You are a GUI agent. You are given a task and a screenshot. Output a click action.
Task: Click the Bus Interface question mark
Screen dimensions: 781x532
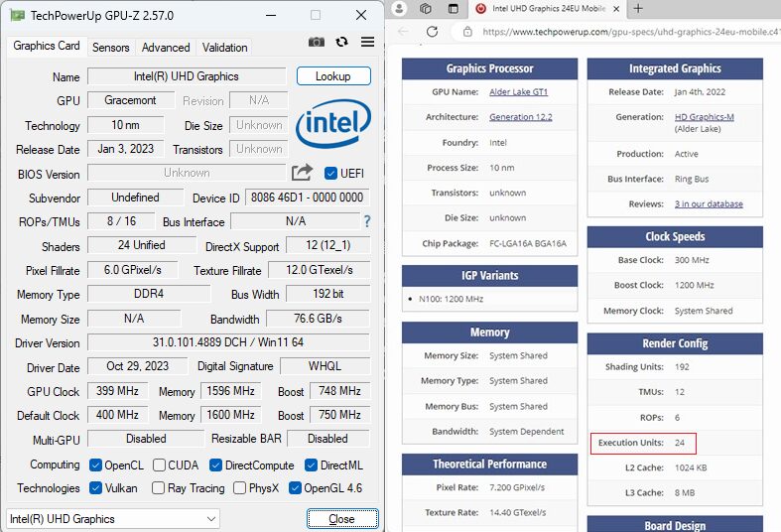click(367, 221)
